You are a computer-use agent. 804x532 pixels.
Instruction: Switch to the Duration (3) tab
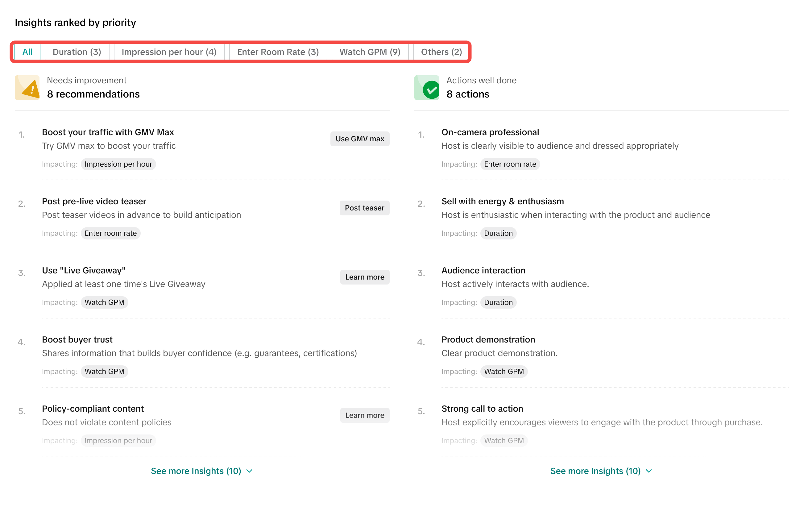(x=77, y=52)
